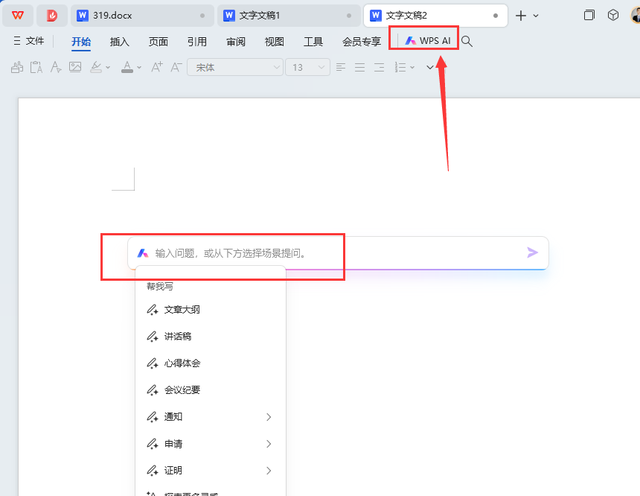Screen dimensions: 640x496
Task: Open the 文件 menu
Action: [x=29, y=41]
